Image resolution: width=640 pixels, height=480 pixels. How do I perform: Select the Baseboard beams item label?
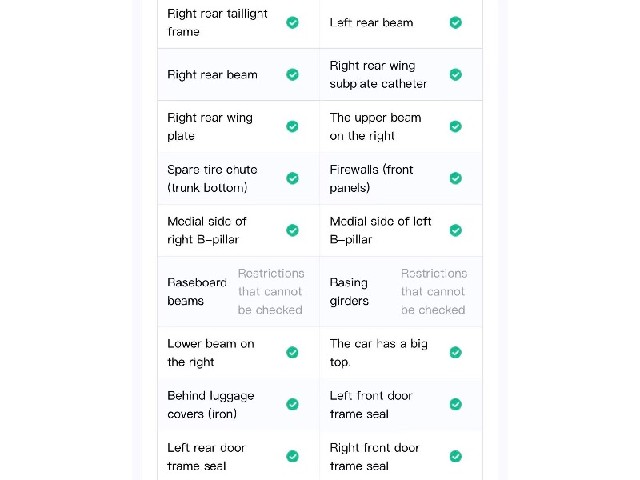point(197,291)
